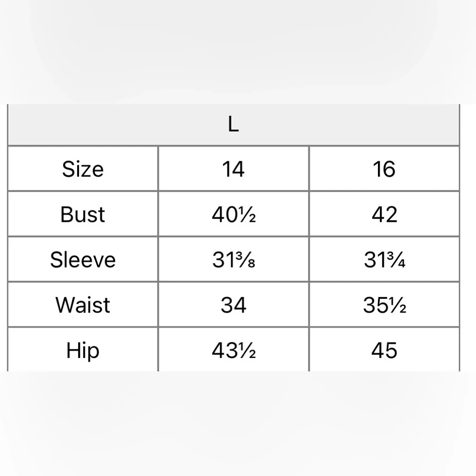Select sleeve value 31⅜
476x476 pixels.
pos(233,259)
